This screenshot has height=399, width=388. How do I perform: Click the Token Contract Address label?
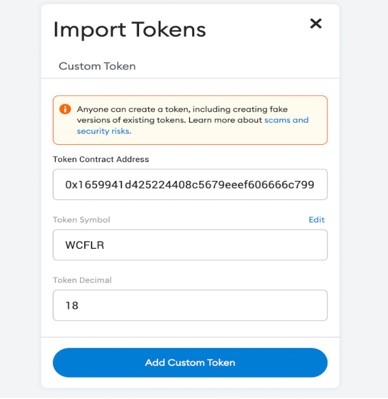tap(101, 159)
